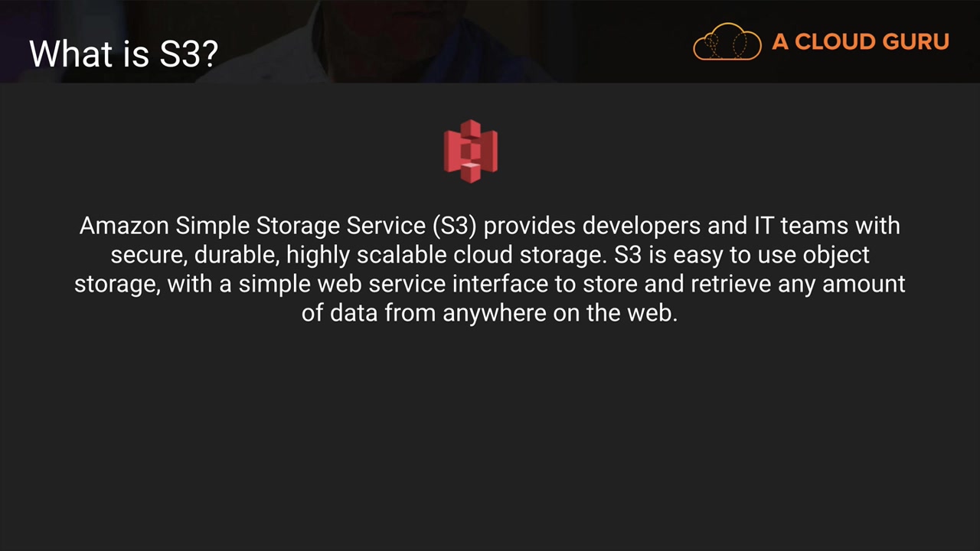Click the red S3 bucket icon
The height and width of the screenshot is (551, 980).
pos(470,152)
